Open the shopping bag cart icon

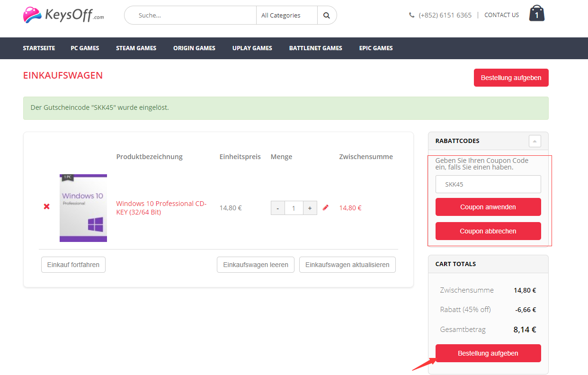click(536, 13)
